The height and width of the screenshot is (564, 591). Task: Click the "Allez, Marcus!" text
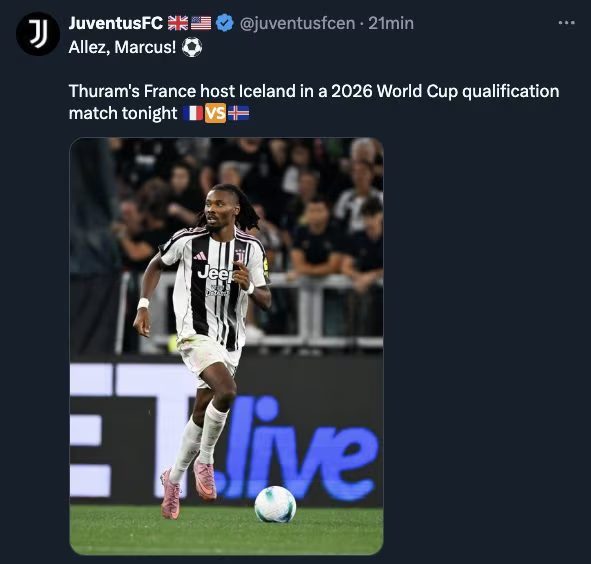click(x=122, y=47)
